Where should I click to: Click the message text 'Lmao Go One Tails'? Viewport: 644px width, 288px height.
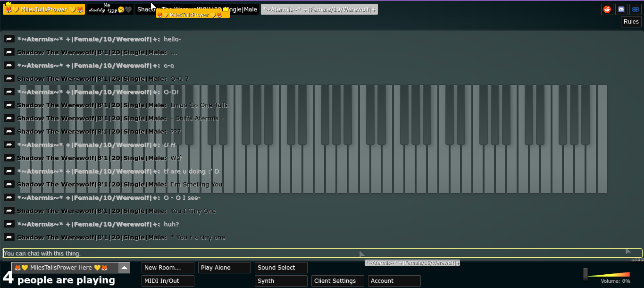199,105
